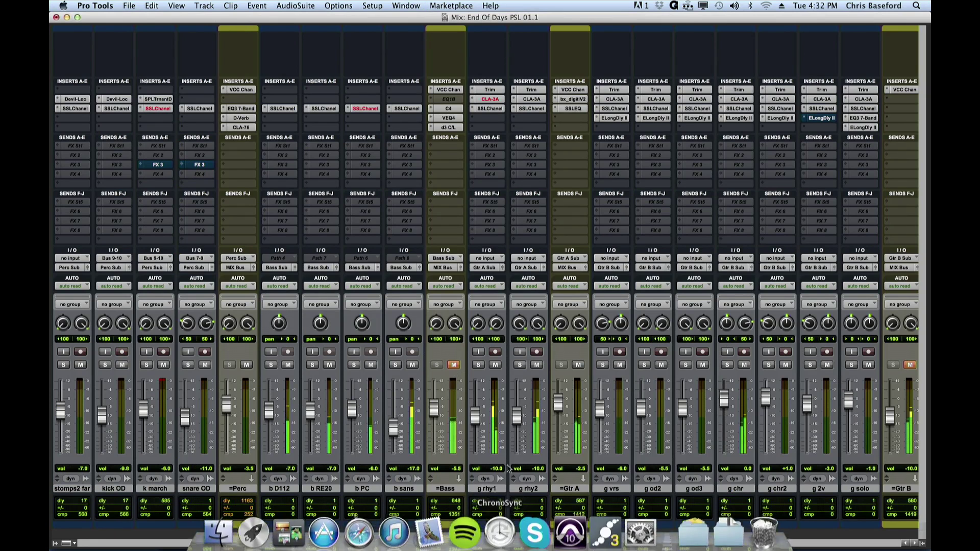Unmute the =Bass track

pyautogui.click(x=454, y=365)
